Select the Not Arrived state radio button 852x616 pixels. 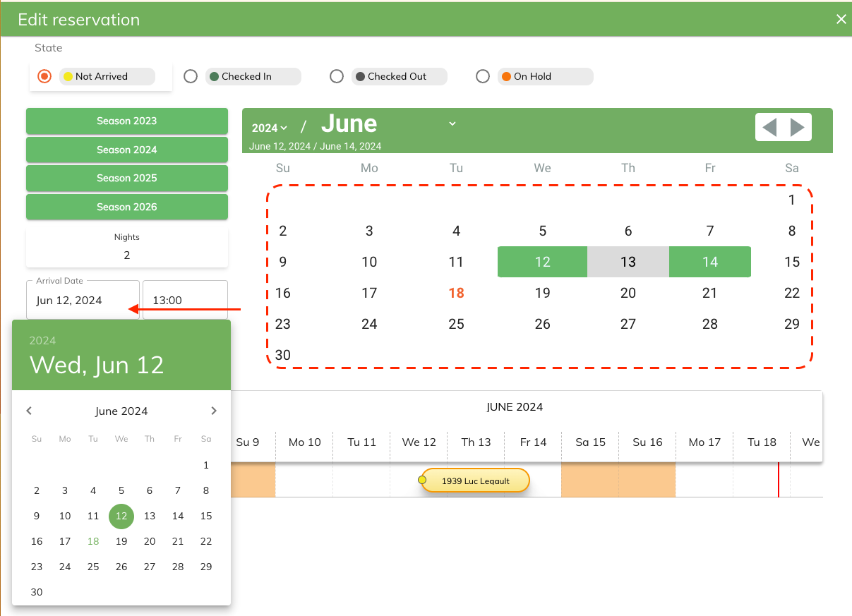44,76
